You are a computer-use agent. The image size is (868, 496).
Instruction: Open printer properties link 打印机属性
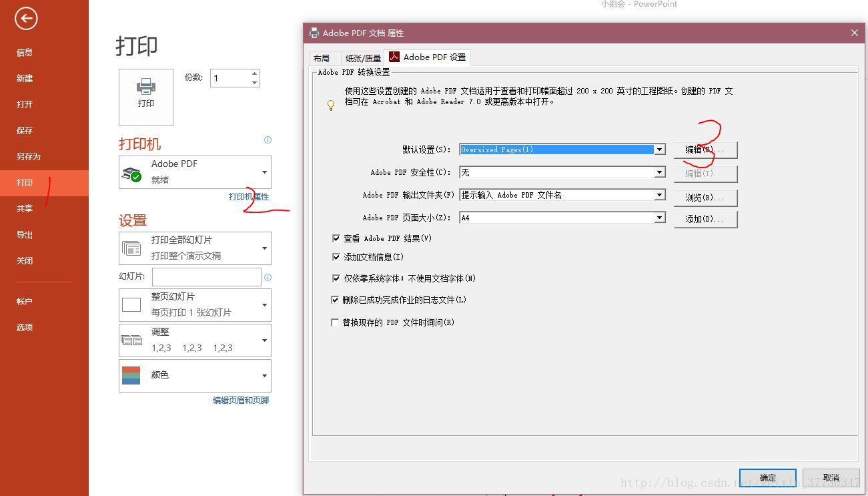click(249, 197)
